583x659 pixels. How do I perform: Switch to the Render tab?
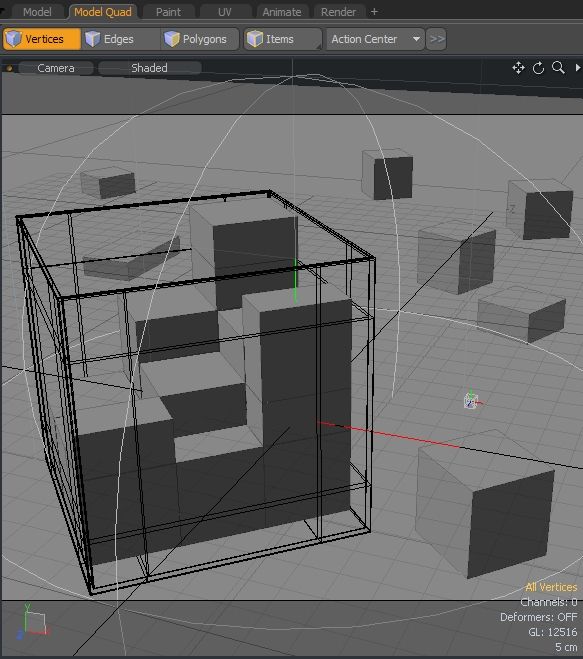[338, 12]
